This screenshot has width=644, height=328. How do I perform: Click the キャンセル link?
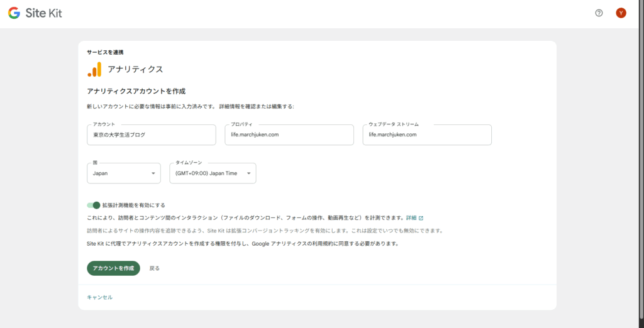100,297
